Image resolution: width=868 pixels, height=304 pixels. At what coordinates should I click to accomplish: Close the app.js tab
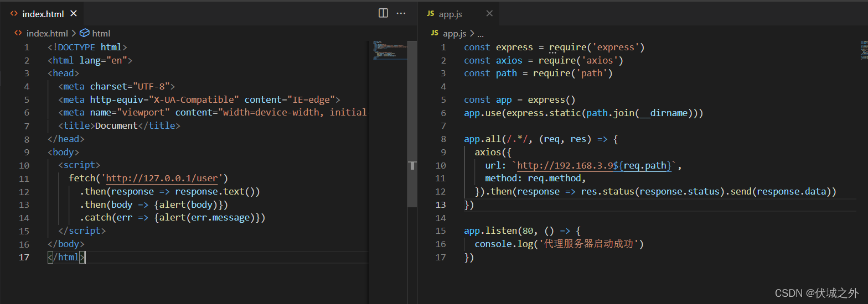tap(489, 13)
